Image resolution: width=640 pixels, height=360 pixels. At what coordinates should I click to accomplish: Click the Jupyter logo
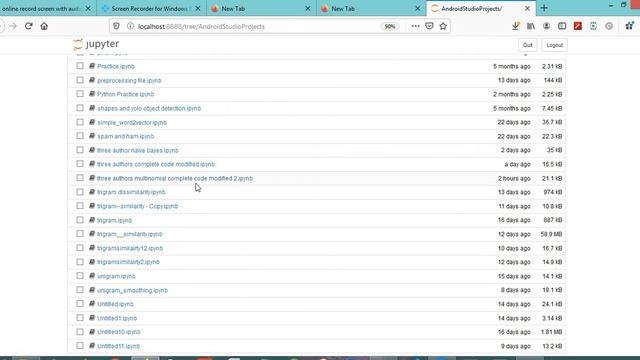click(x=96, y=44)
